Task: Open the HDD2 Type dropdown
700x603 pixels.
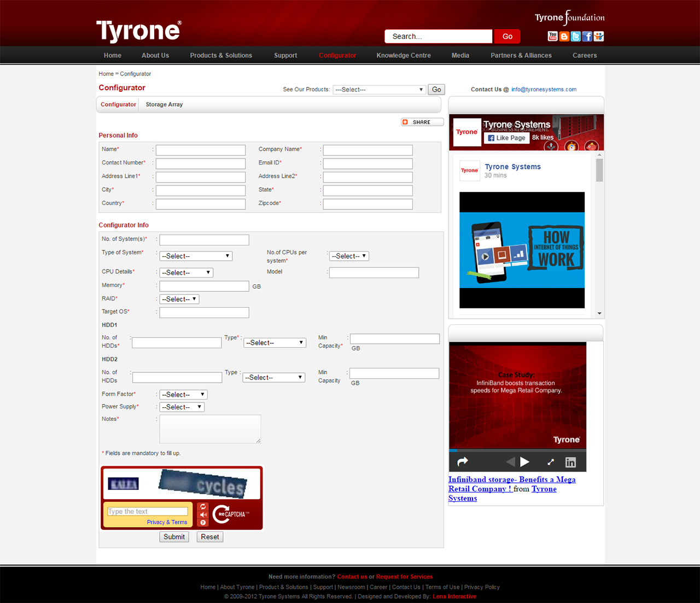Action: click(274, 377)
